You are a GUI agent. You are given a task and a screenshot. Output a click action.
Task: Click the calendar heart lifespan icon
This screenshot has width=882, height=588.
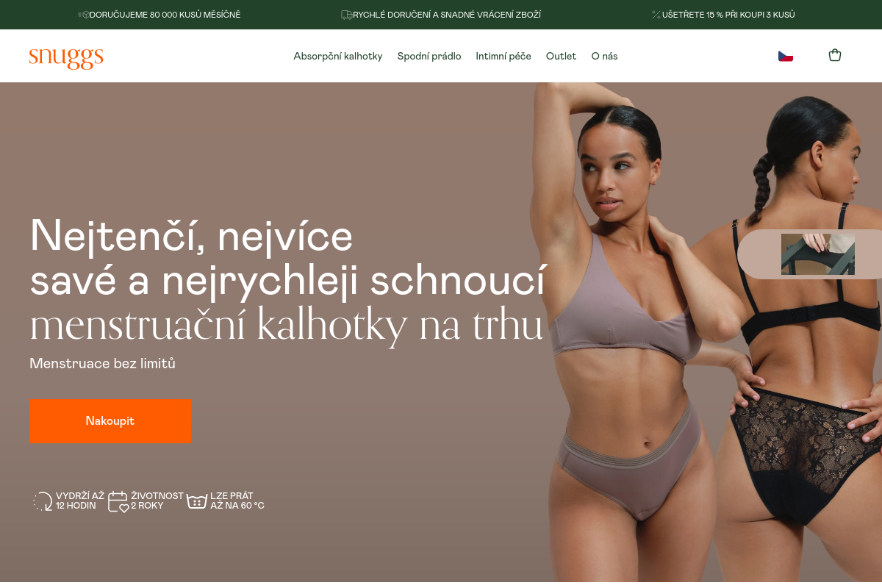118,502
